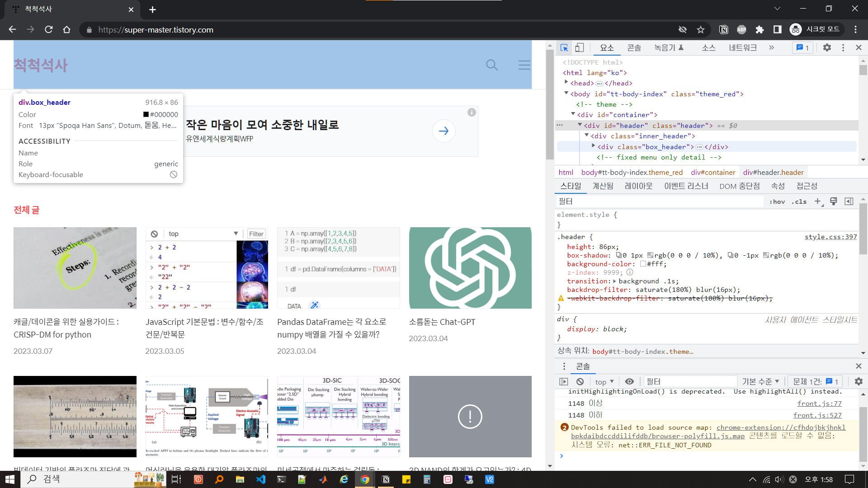This screenshot has height=488, width=868.
Task: Clear the console with ban icon
Action: click(x=580, y=382)
